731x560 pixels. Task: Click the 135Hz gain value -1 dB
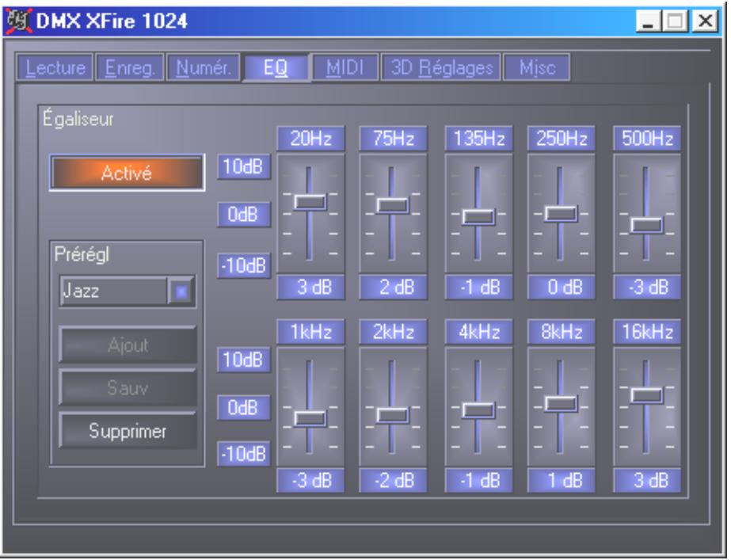pyautogui.click(x=479, y=288)
